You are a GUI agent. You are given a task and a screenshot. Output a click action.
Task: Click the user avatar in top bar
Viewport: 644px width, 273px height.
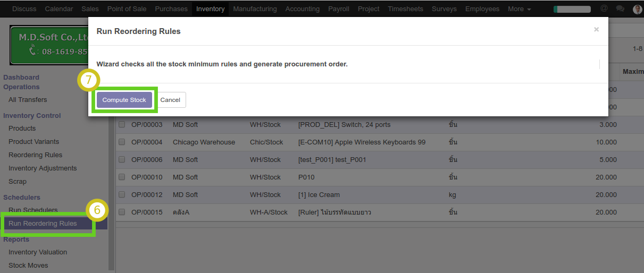[x=637, y=9]
